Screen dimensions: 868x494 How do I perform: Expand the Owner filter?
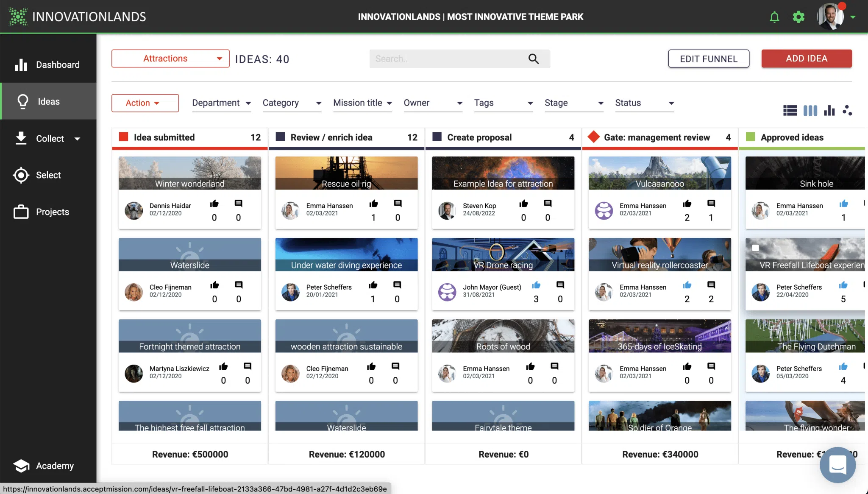point(433,103)
